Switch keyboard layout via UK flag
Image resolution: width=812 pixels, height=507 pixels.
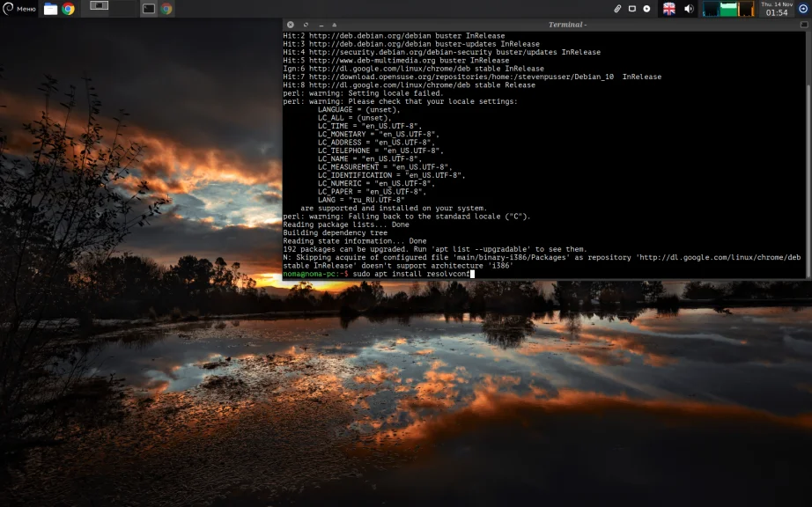[x=668, y=9]
